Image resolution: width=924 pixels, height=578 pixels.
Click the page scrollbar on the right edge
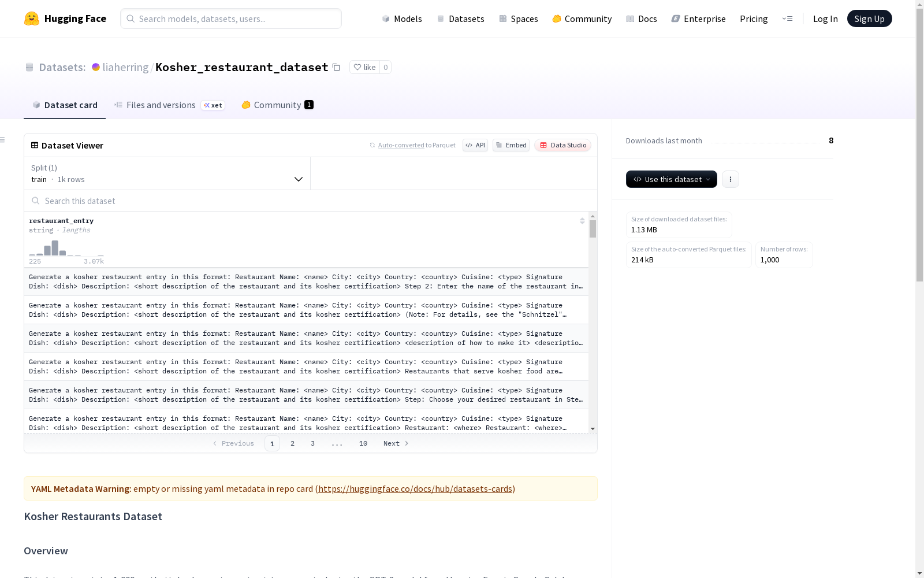click(x=919, y=144)
